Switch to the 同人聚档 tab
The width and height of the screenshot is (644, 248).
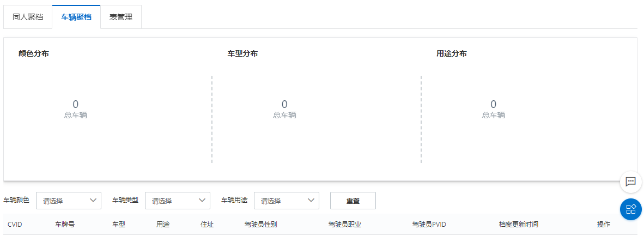pyautogui.click(x=28, y=17)
